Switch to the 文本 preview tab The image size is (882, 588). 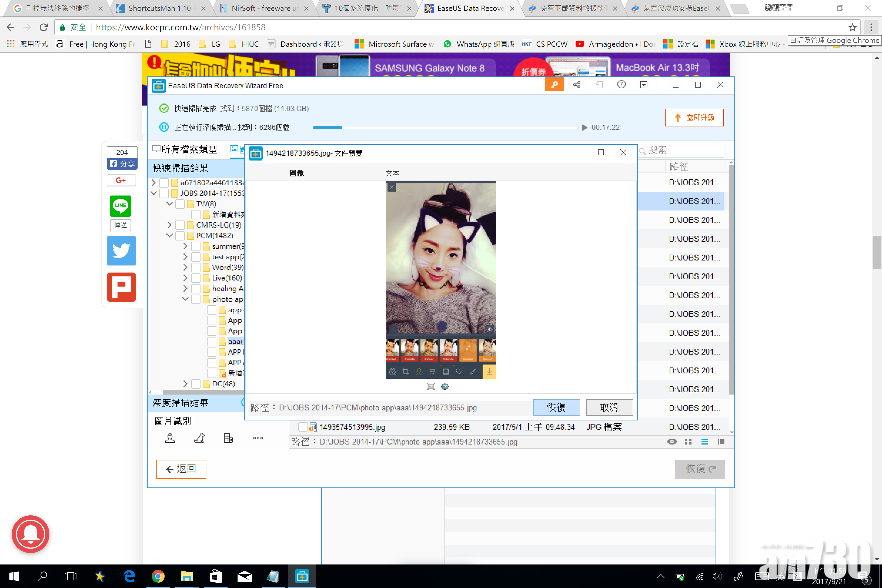coord(392,173)
